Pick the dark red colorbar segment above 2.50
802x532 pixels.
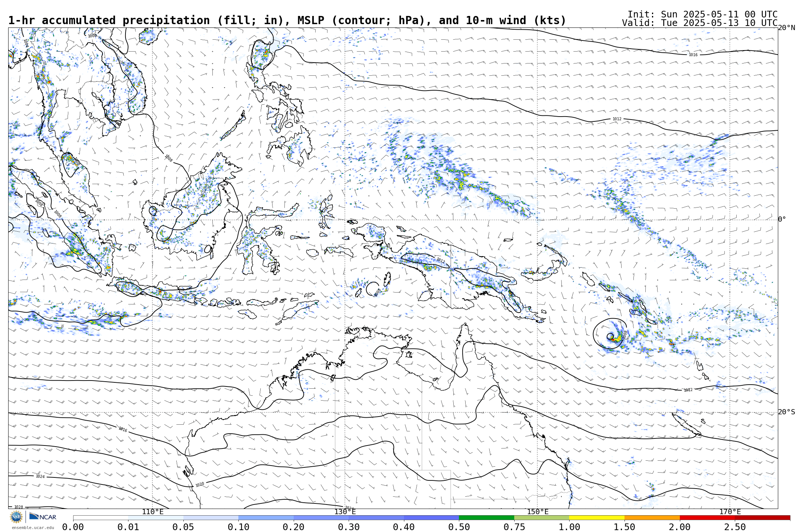tap(763, 518)
